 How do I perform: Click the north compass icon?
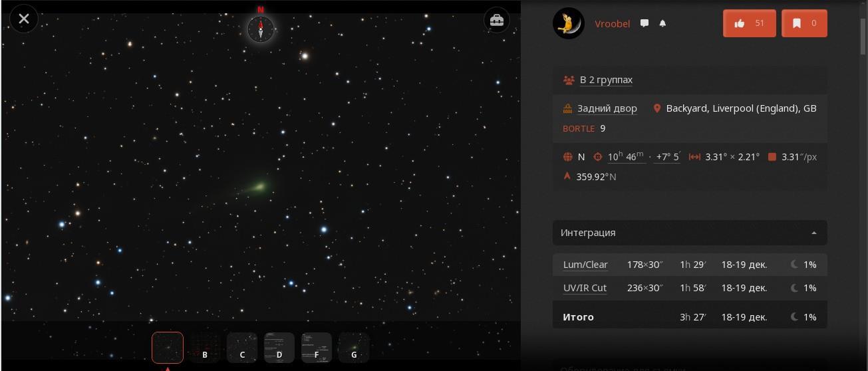(x=261, y=29)
